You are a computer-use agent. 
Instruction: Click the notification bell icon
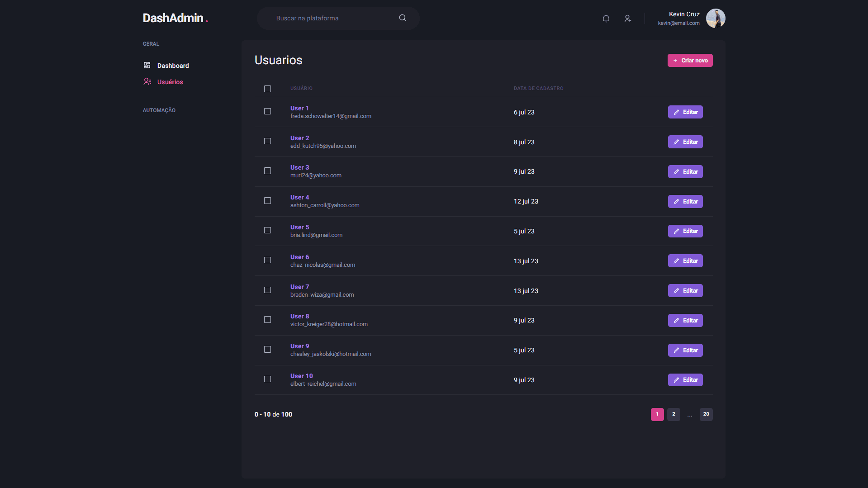[x=606, y=19]
